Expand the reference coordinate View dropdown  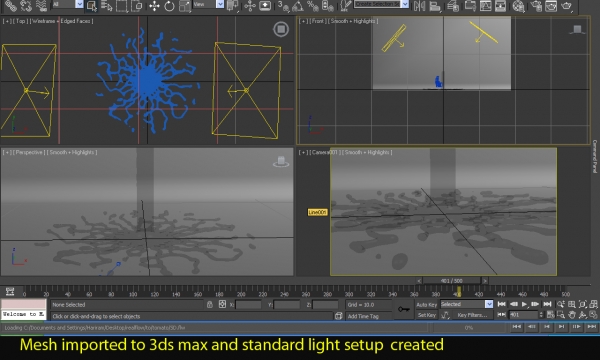(x=208, y=4)
